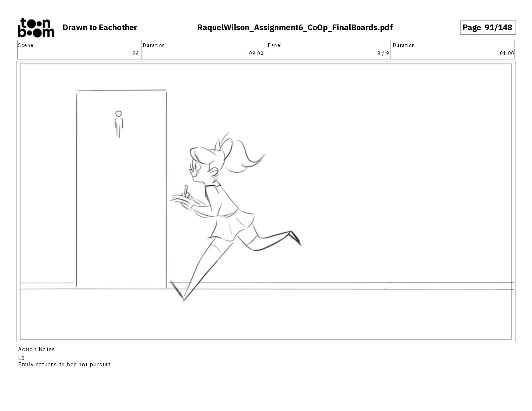Click the Duration label beside Scene
The image size is (532, 411).
pyautogui.click(x=154, y=45)
